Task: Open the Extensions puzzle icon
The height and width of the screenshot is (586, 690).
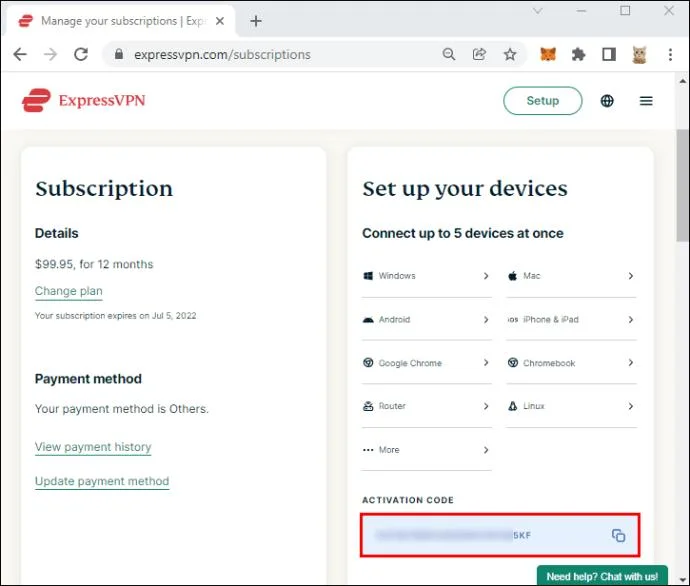Action: [578, 55]
